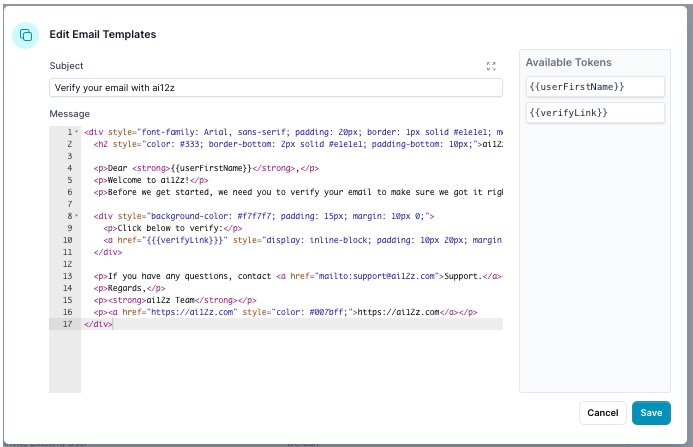Expand the message editor to fullscreen
Screen dimensions: 693x447
coord(491,66)
